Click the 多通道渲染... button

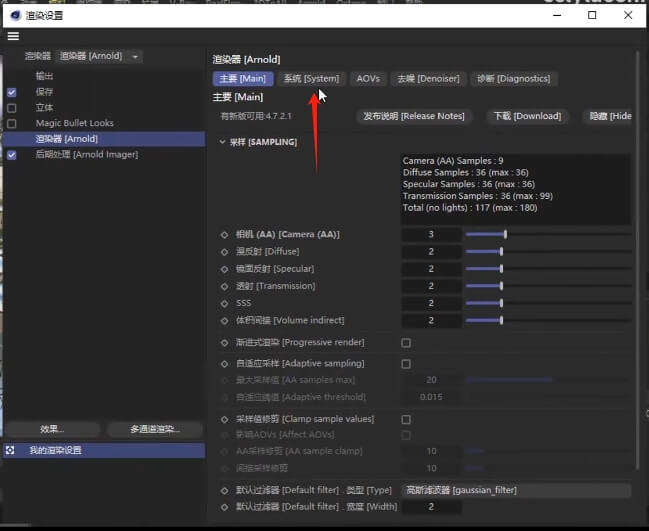coord(154,429)
